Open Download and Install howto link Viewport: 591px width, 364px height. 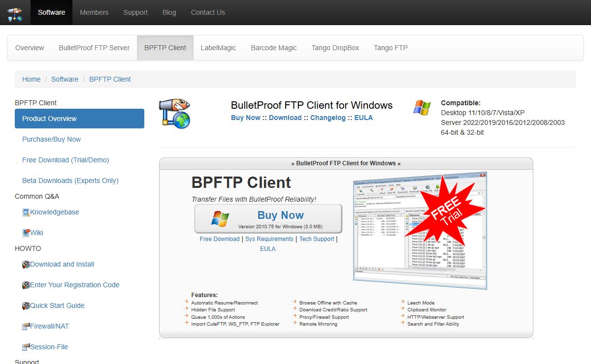62,264
